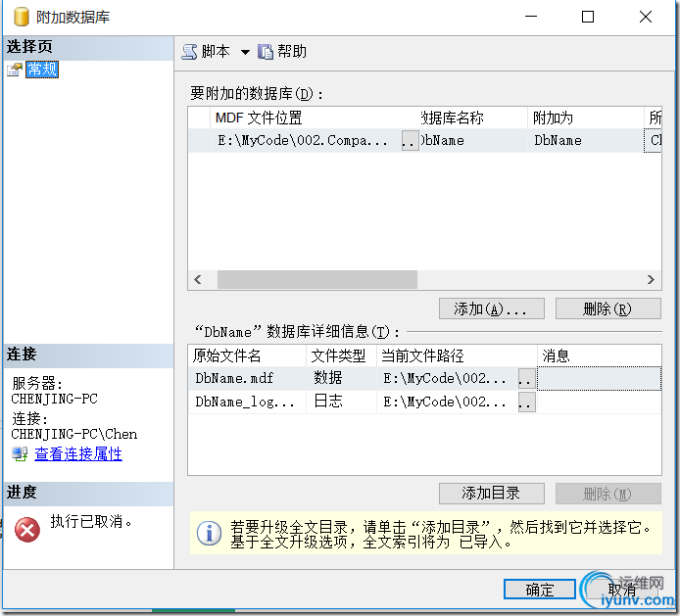Click the 确定 button

[x=540, y=590]
